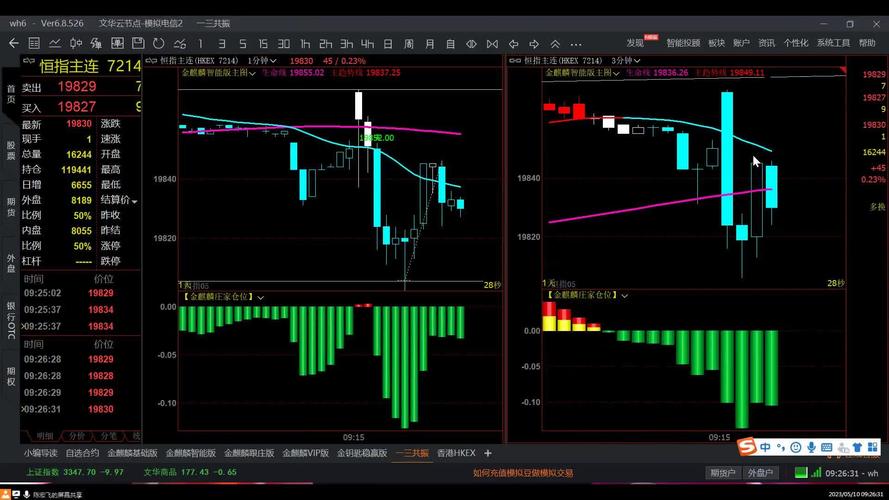
Task: Select the 30-minute period button
Action: point(284,43)
